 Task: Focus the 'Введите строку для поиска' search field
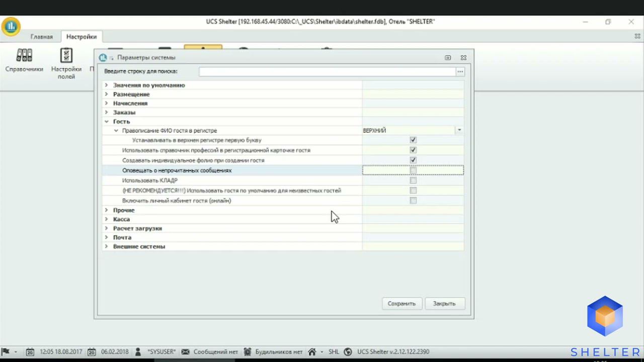point(327,72)
